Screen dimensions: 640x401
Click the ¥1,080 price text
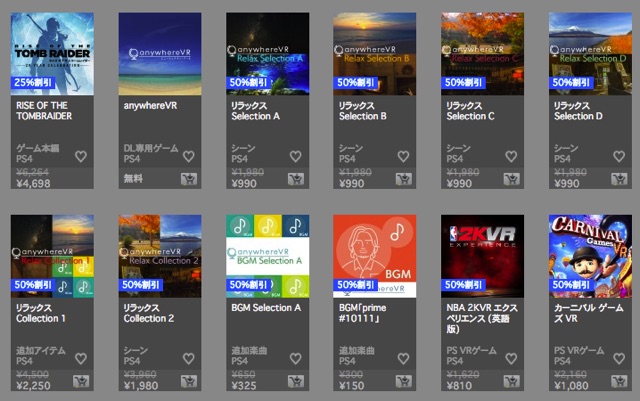tap(571, 385)
